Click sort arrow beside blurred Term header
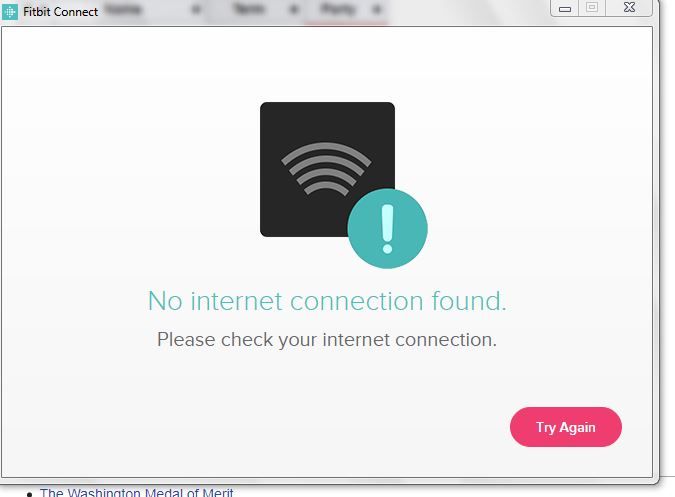675x497 pixels. tap(294, 9)
